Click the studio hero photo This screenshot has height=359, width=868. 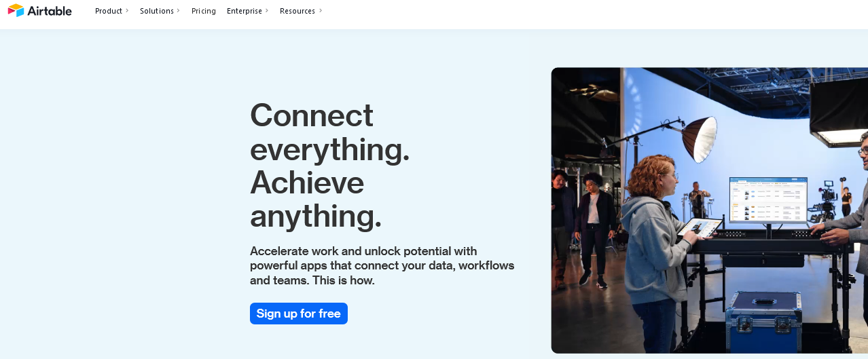click(710, 210)
